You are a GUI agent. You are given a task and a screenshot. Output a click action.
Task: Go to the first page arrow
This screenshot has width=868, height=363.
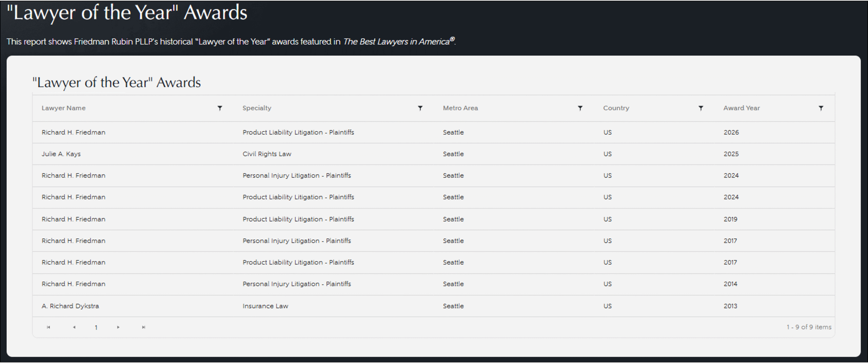48,327
